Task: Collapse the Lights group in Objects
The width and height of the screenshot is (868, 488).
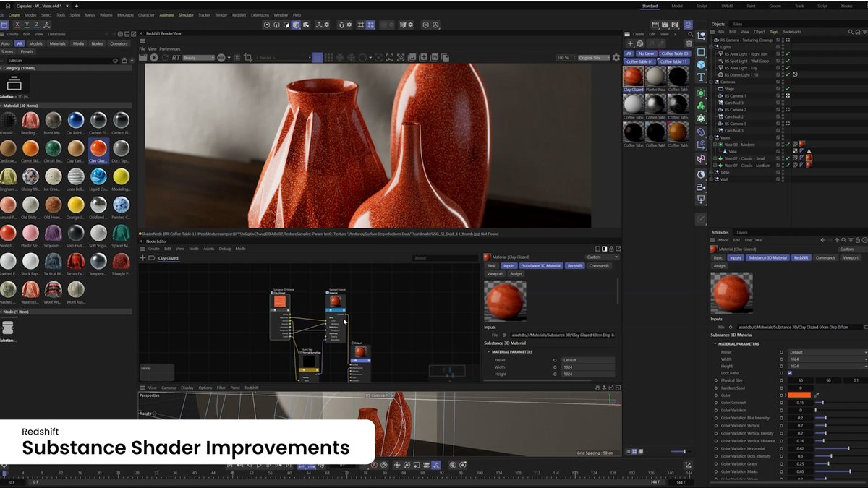Action: pos(712,46)
